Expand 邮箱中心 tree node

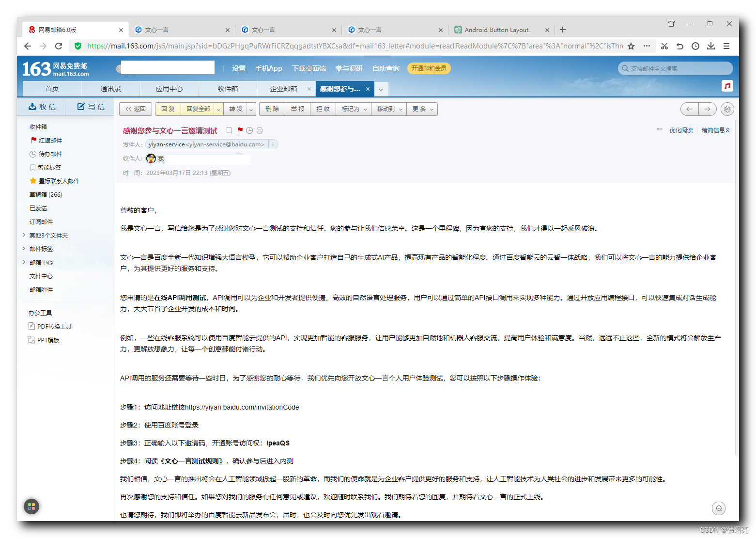pyautogui.click(x=24, y=262)
